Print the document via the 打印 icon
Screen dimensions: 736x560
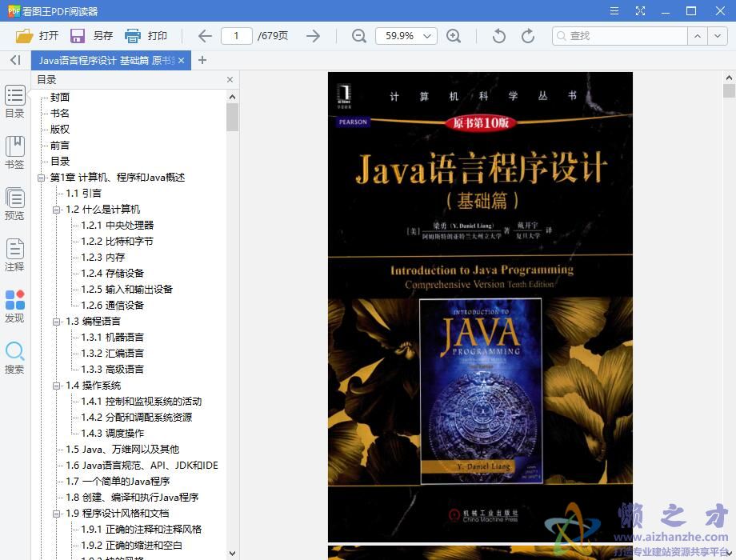click(x=133, y=36)
